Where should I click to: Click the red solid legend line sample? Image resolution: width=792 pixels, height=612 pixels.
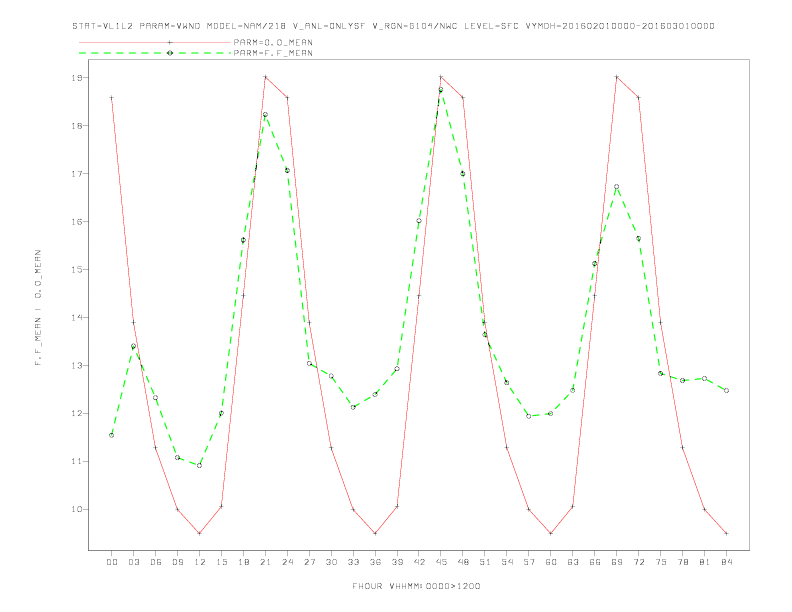(155, 42)
